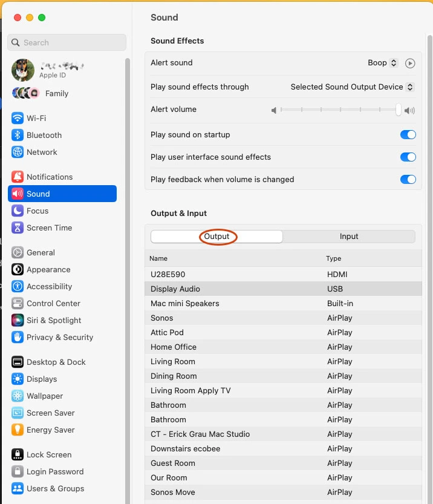Open Screen Saver icon
This screenshot has width=433, height=504.
18,413
